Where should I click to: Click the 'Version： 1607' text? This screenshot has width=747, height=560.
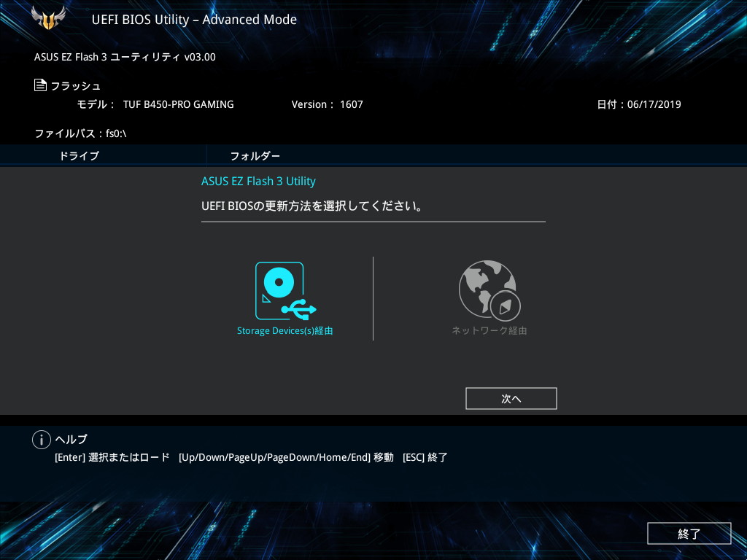tap(328, 104)
